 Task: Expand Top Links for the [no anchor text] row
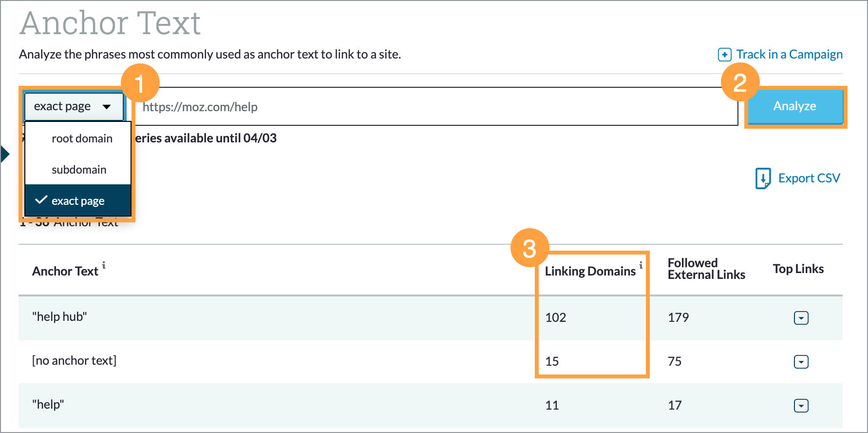click(801, 362)
